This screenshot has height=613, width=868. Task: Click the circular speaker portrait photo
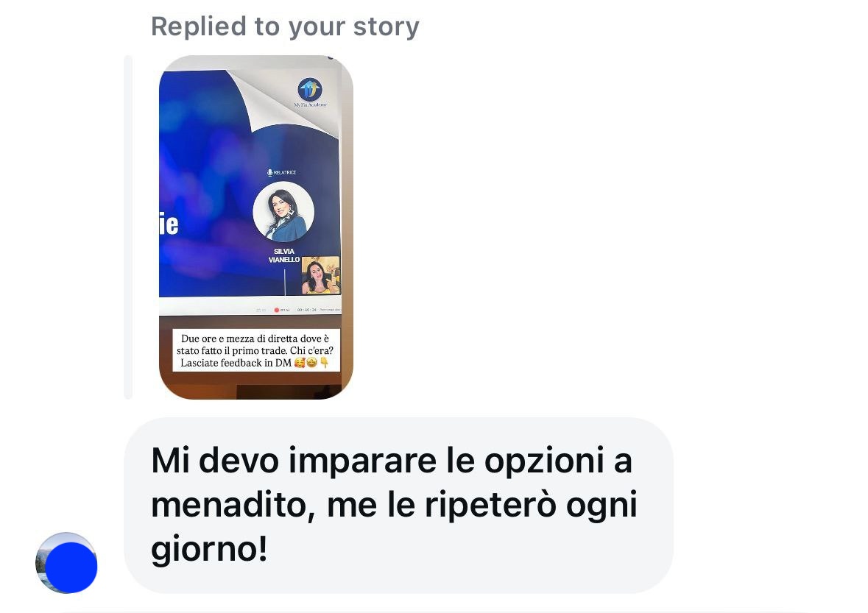pos(283,211)
